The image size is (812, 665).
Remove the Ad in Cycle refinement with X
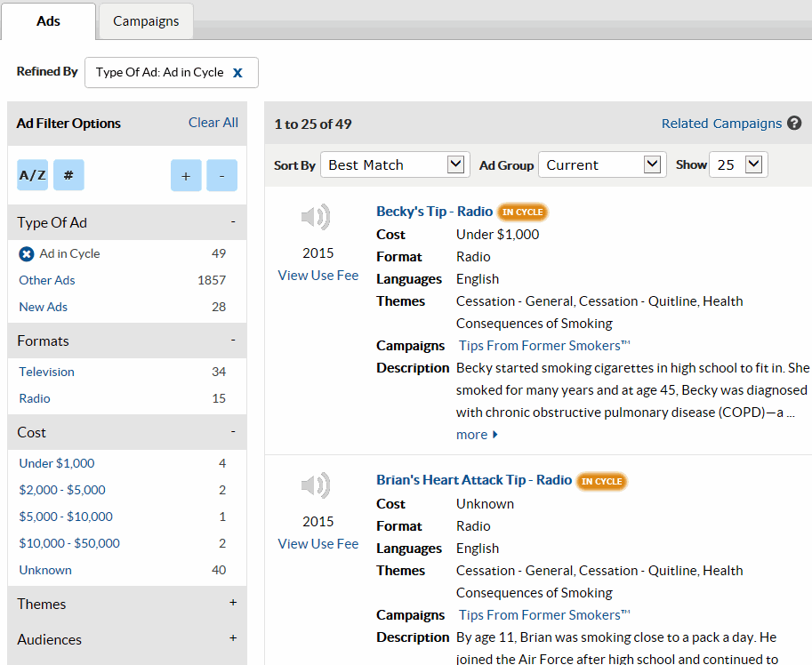click(x=237, y=73)
